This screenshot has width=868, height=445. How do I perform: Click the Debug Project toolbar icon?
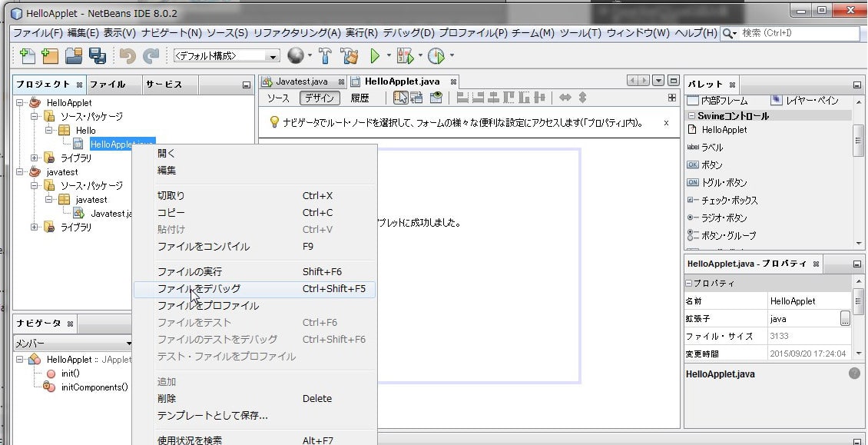pos(406,55)
